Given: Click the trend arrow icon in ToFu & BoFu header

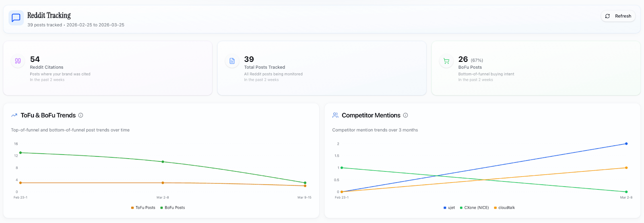Looking at the screenshot, I should (14, 115).
